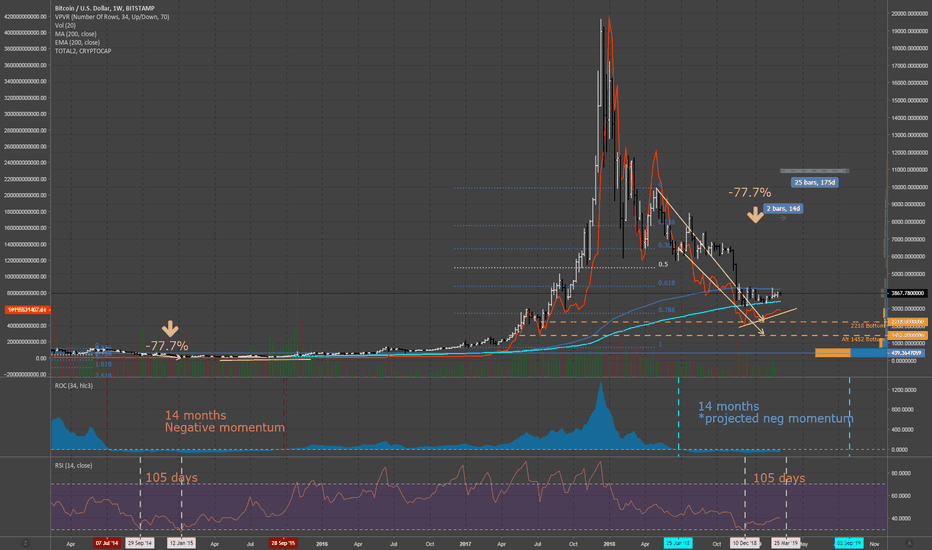Select the 25 Mar '19 date marker
Screen dimensions: 932x550
coord(786,543)
